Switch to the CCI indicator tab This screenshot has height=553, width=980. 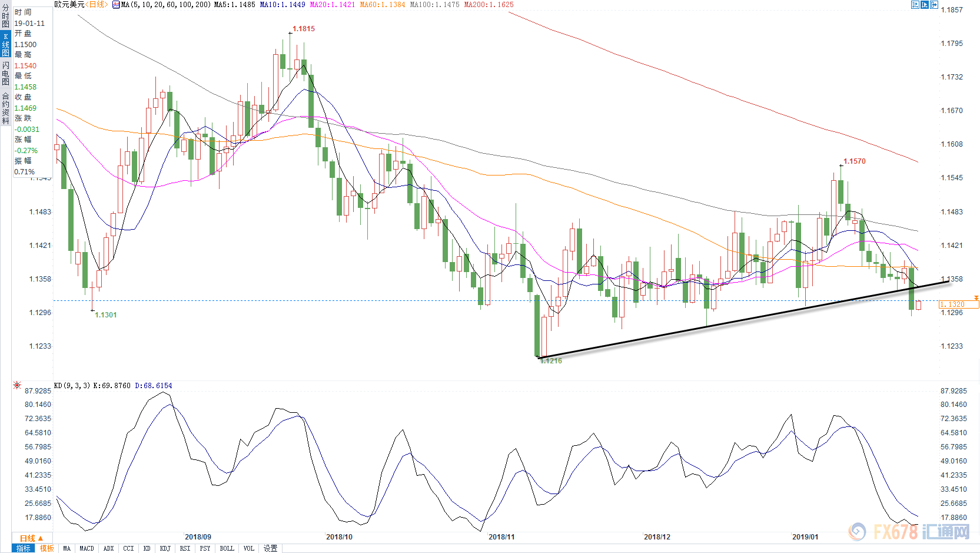point(129,548)
